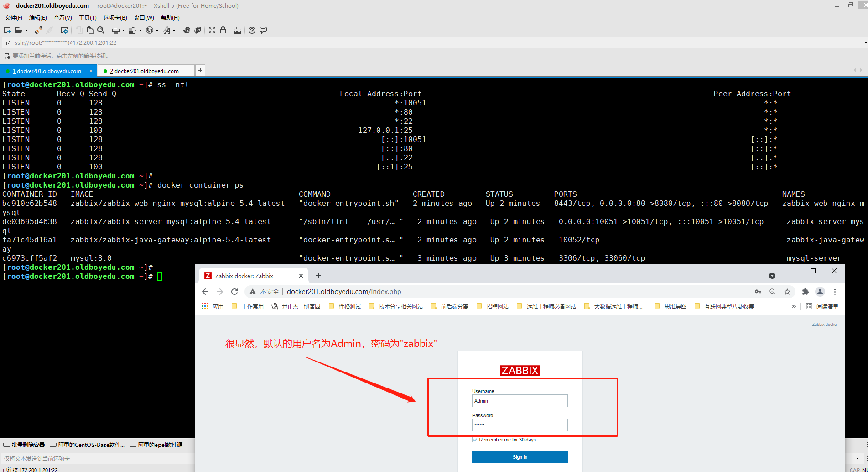Show hidden bookmarks via overflow chevron
Image resolution: width=868 pixels, height=472 pixels.
pos(794,306)
